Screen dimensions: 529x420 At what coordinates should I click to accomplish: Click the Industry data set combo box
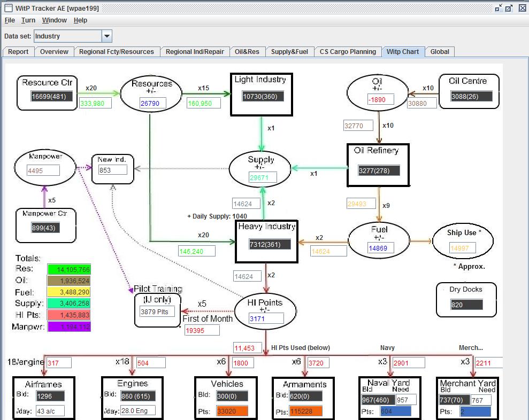tap(73, 36)
